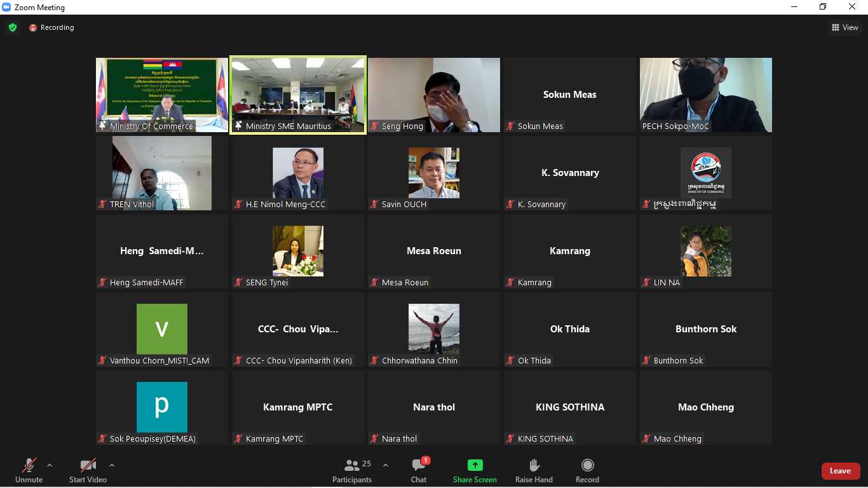
Task: Click the Zoom Meeting title bar icon
Action: coord(7,7)
